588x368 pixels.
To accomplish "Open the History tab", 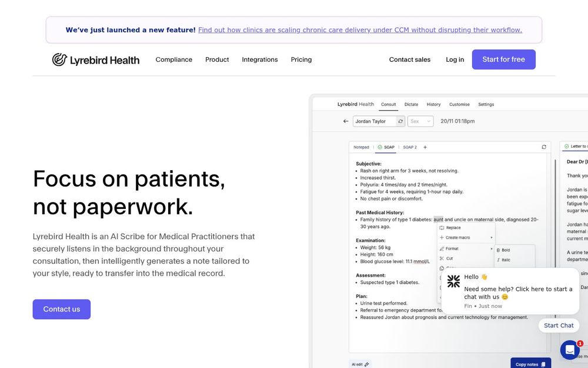I will tap(433, 104).
